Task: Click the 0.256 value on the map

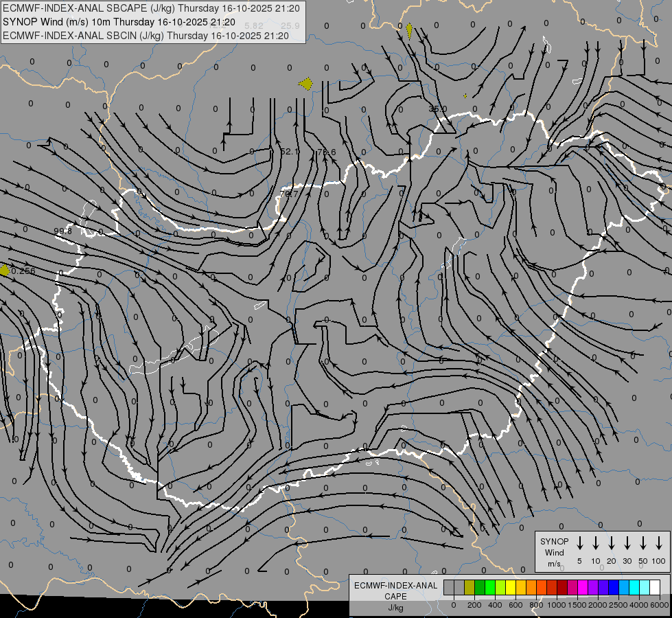Action: pyautogui.click(x=23, y=271)
